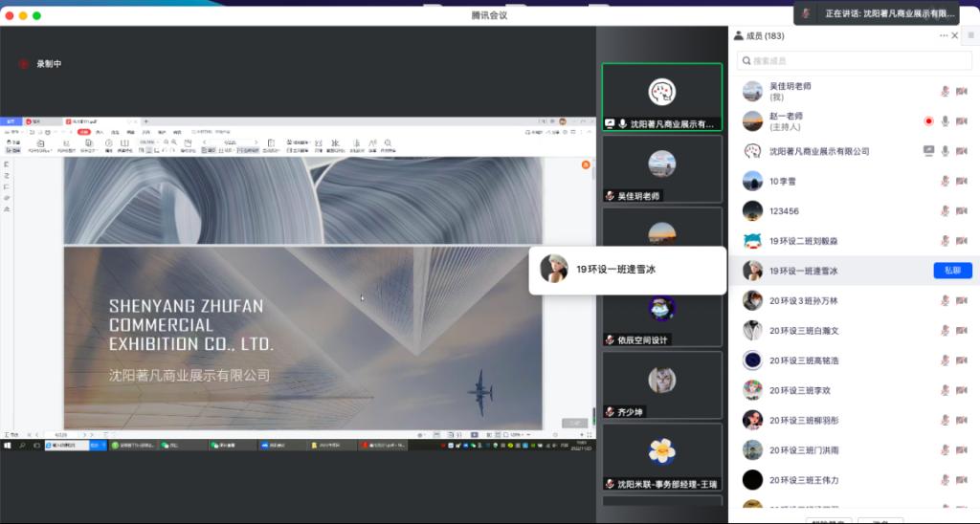Click muted microphone icon for 123456
This screenshot has height=524, width=980.
(x=945, y=211)
